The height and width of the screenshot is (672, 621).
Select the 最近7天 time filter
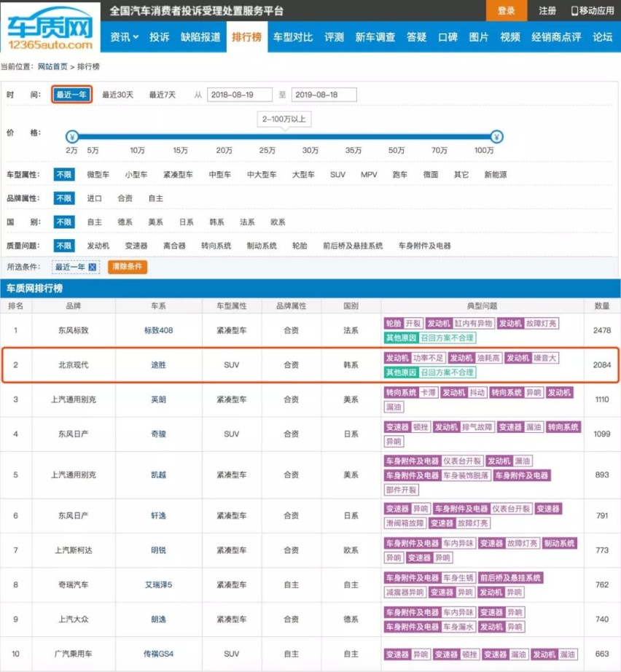coord(162,95)
